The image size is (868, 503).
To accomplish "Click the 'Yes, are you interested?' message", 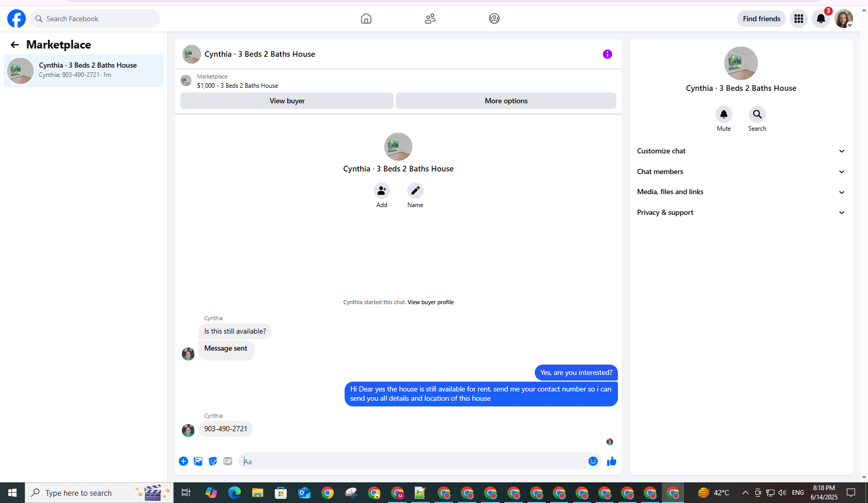I will click(576, 372).
